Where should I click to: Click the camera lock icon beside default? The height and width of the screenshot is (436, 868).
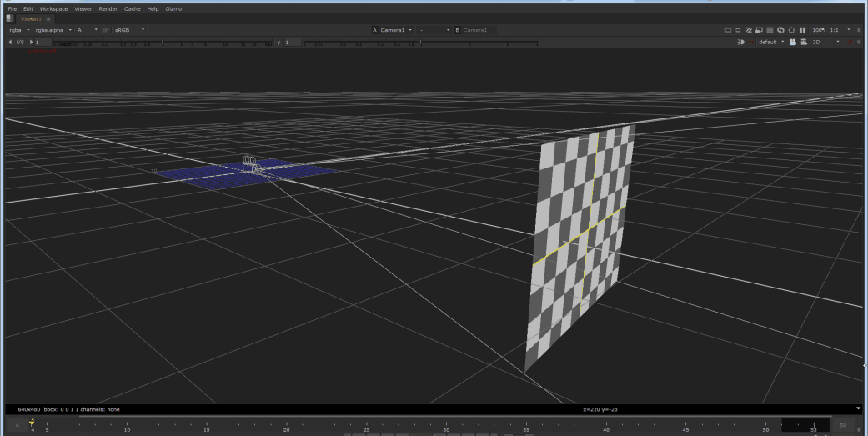[793, 42]
